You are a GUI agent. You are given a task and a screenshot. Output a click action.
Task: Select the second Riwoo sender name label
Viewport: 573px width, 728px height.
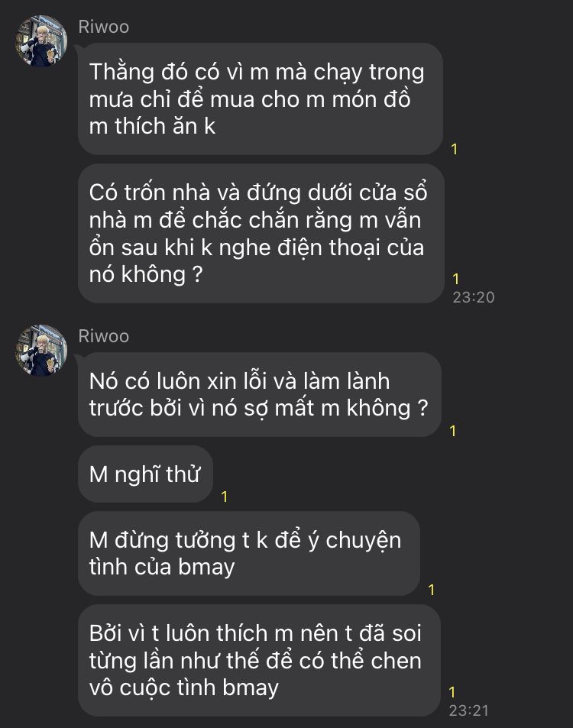tap(104, 336)
